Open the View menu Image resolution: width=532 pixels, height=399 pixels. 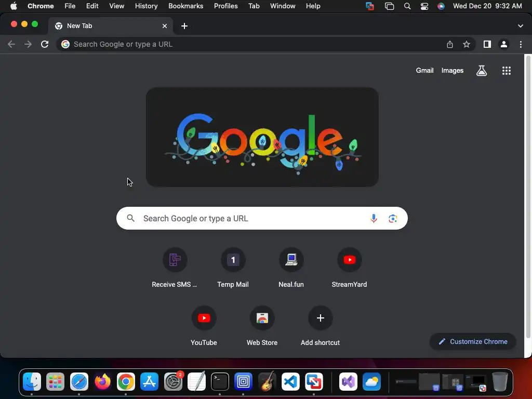(x=116, y=6)
